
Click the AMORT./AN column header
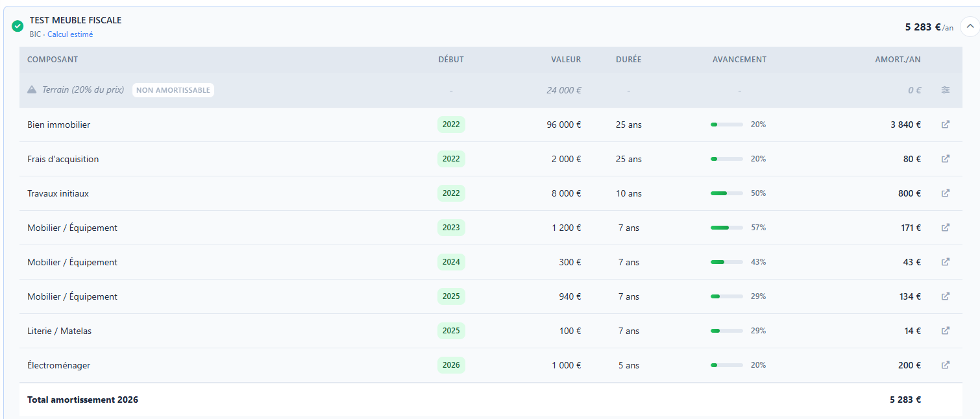tap(898, 60)
